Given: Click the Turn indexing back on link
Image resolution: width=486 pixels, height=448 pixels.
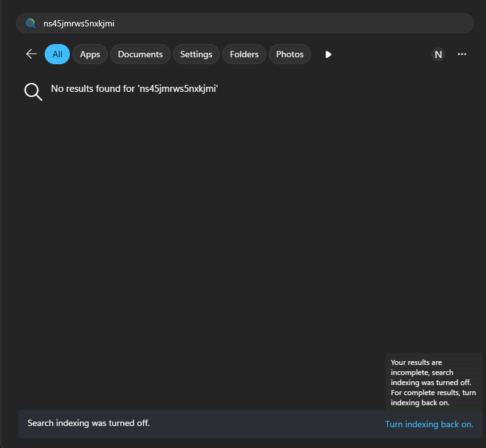Looking at the screenshot, I should click(429, 424).
